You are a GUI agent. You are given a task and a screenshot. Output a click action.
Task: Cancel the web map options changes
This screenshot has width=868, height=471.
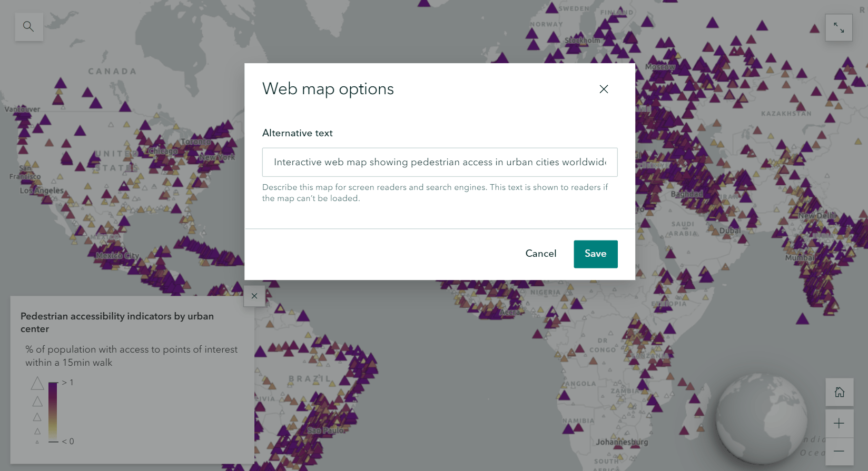(x=540, y=254)
